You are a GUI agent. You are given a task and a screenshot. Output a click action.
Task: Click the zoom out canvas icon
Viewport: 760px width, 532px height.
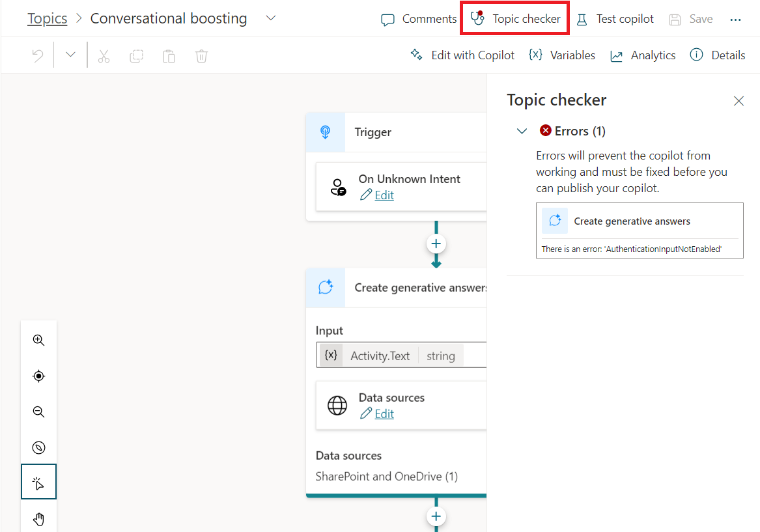[x=38, y=412]
